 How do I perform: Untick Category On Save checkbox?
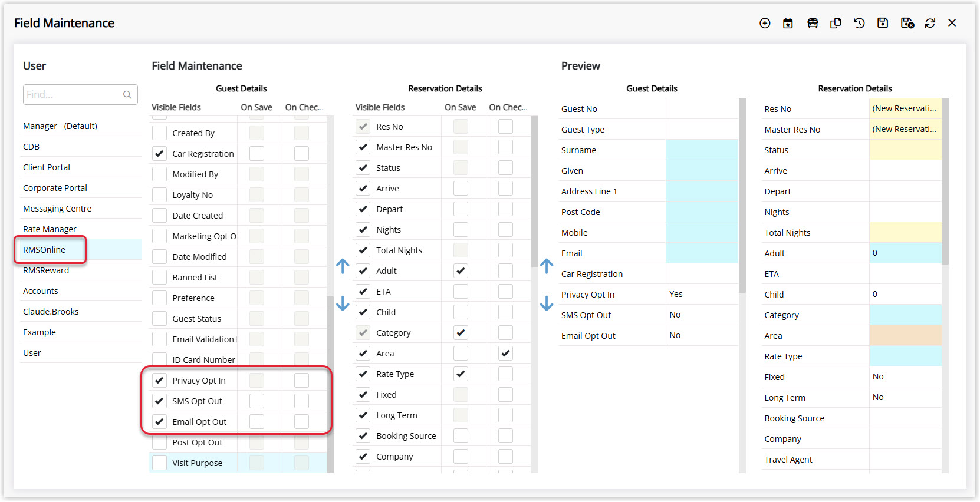[461, 333]
